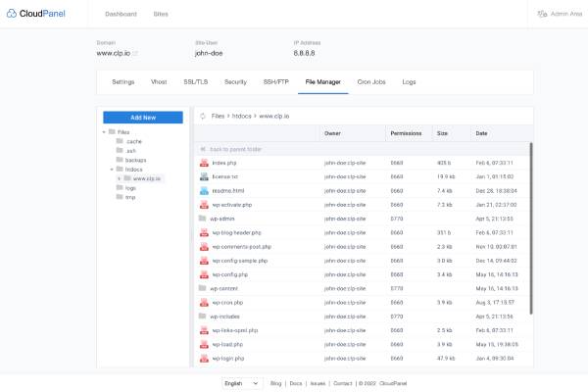Click the license.txt file icon
Viewport: 588px width, 392px height.
coord(204,176)
